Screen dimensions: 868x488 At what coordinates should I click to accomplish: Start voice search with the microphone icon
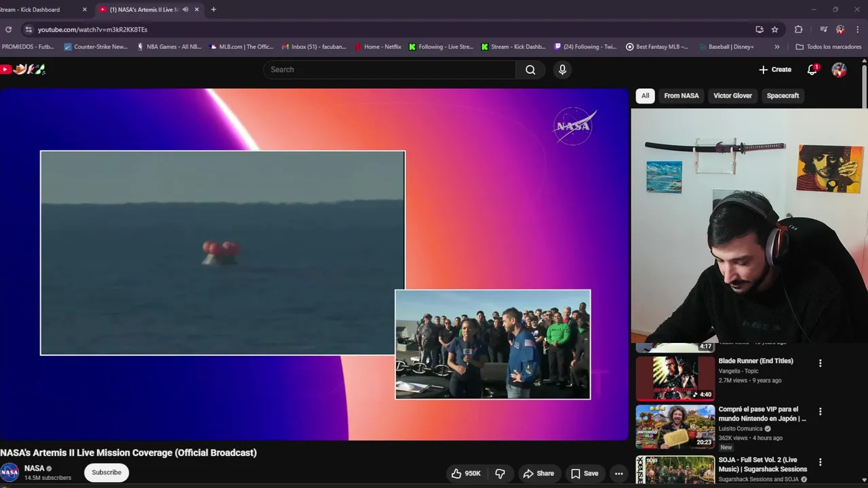pyautogui.click(x=562, y=70)
